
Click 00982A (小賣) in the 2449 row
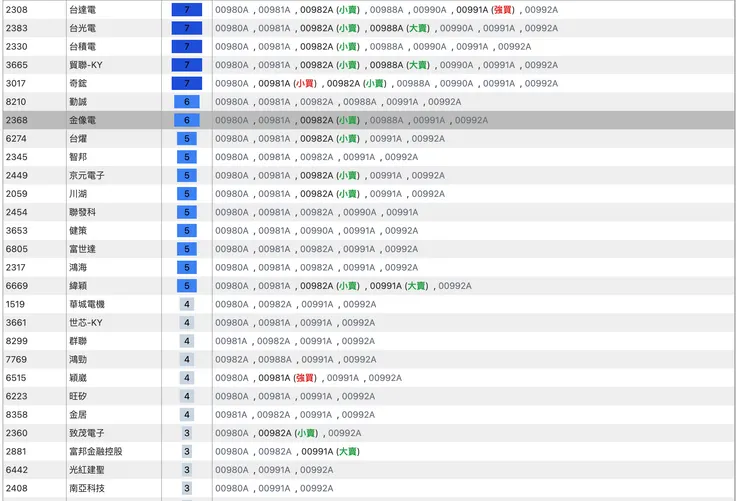point(330,175)
